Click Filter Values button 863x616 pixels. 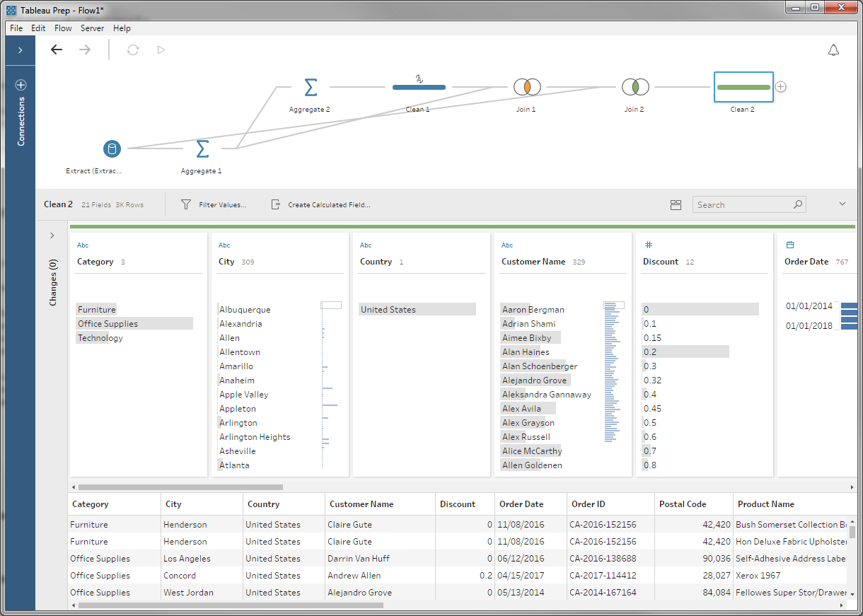click(x=213, y=204)
